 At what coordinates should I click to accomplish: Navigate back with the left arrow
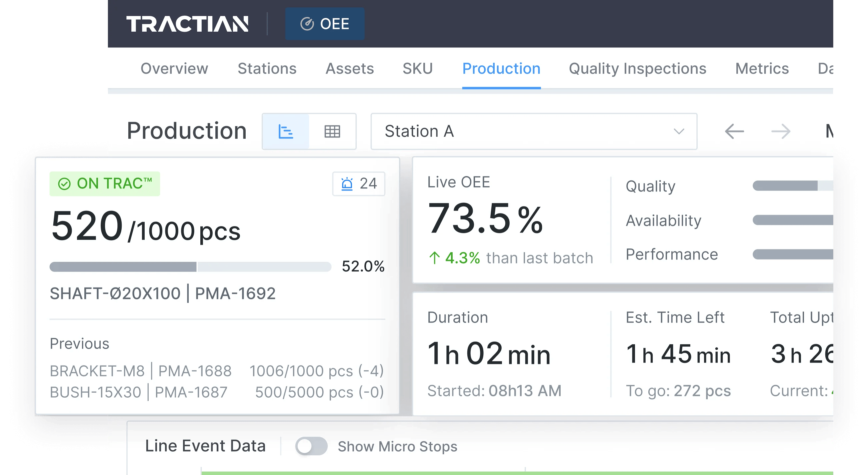(735, 131)
